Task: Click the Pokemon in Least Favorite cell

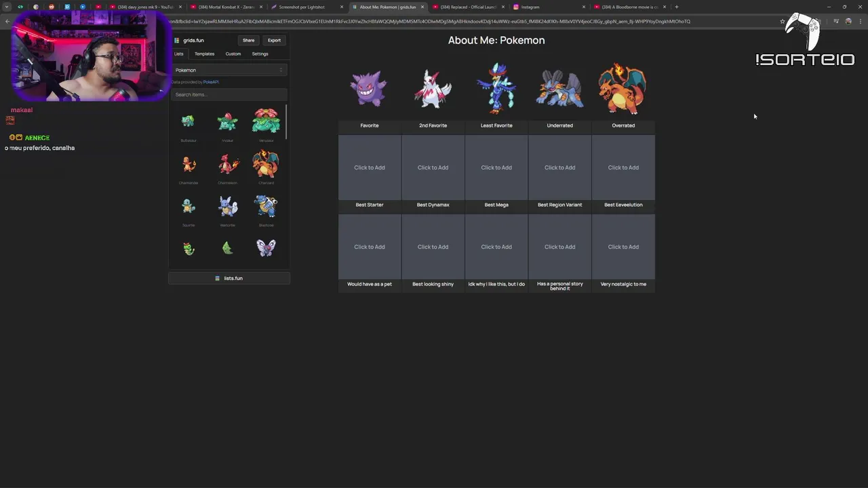Action: click(496, 87)
